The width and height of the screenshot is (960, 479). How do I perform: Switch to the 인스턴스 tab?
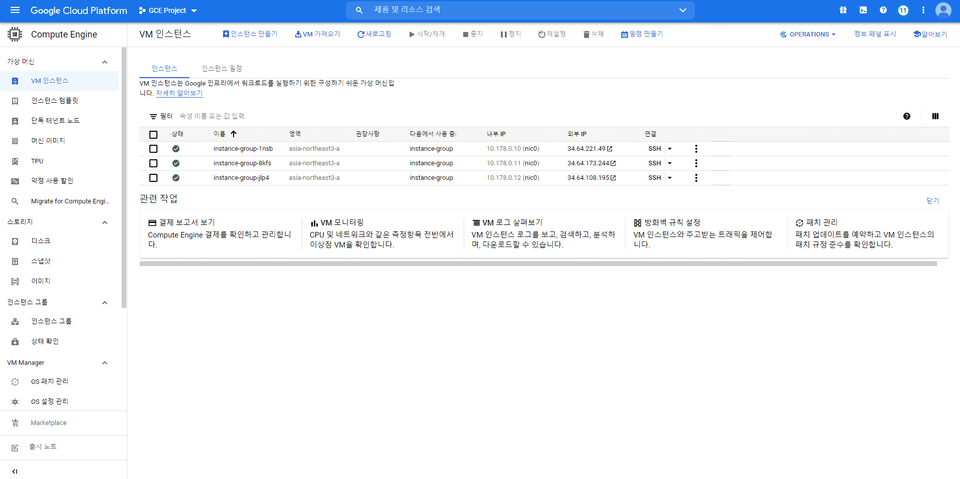[165, 69]
